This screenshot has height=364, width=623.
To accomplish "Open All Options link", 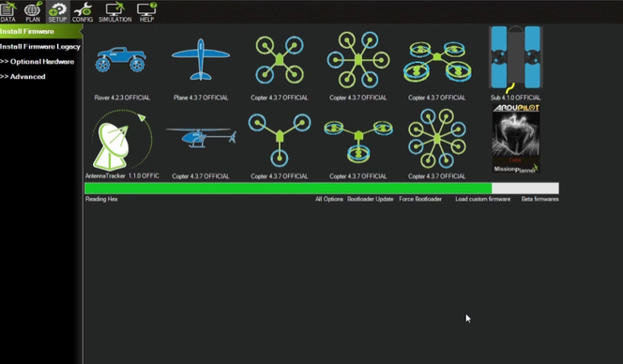I will (329, 199).
